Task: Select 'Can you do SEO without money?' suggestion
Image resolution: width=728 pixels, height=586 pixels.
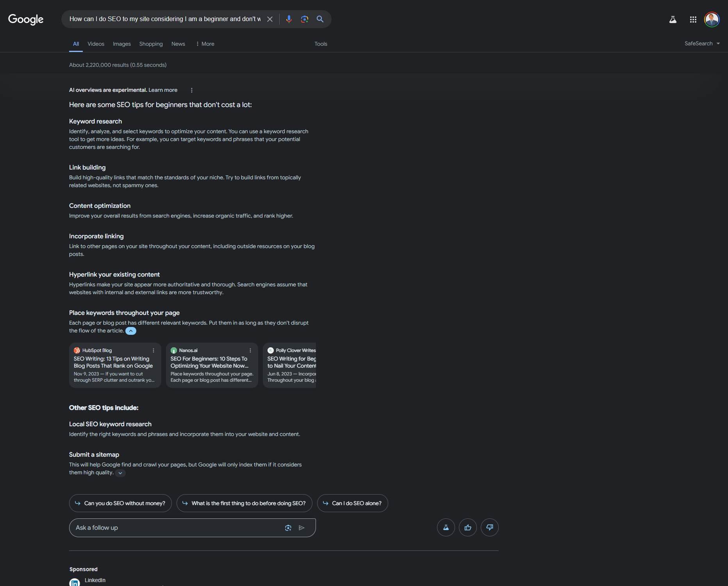Action: tap(120, 503)
